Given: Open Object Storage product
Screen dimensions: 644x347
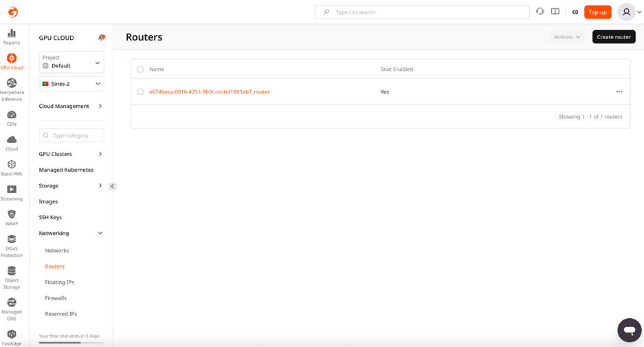Looking at the screenshot, I should (x=12, y=278).
